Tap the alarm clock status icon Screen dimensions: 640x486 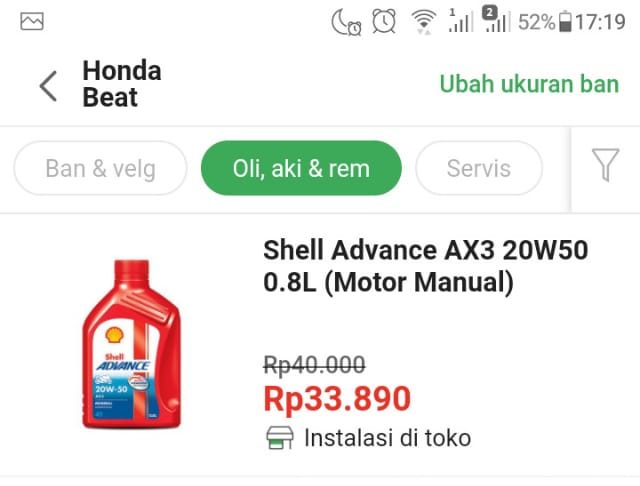point(384,21)
